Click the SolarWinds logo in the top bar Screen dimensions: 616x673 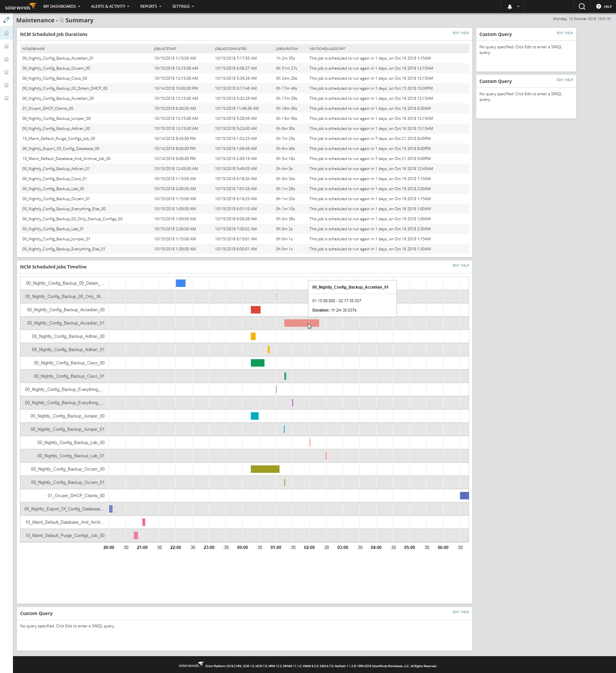pos(20,6)
